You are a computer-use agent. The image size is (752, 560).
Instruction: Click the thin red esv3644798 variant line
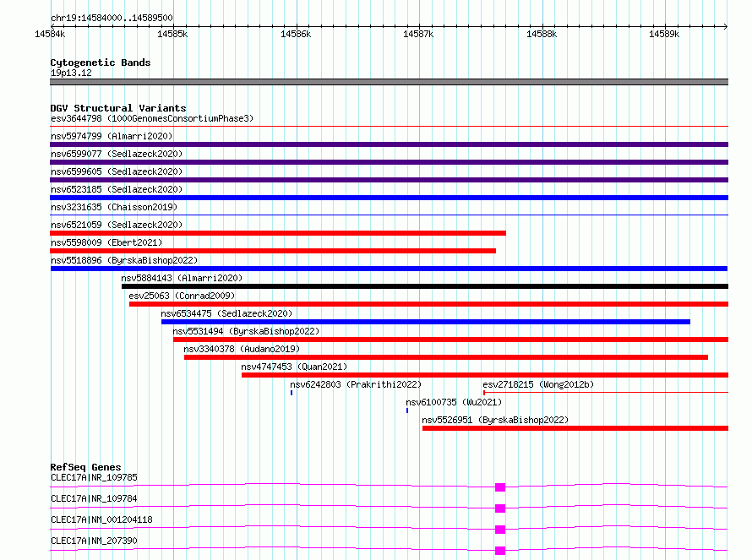(389, 127)
